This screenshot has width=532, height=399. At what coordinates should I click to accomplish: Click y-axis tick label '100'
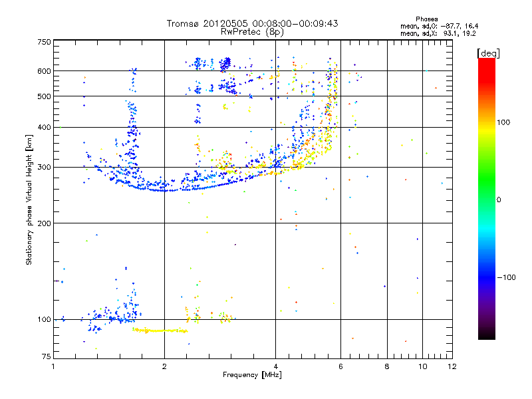(x=44, y=320)
